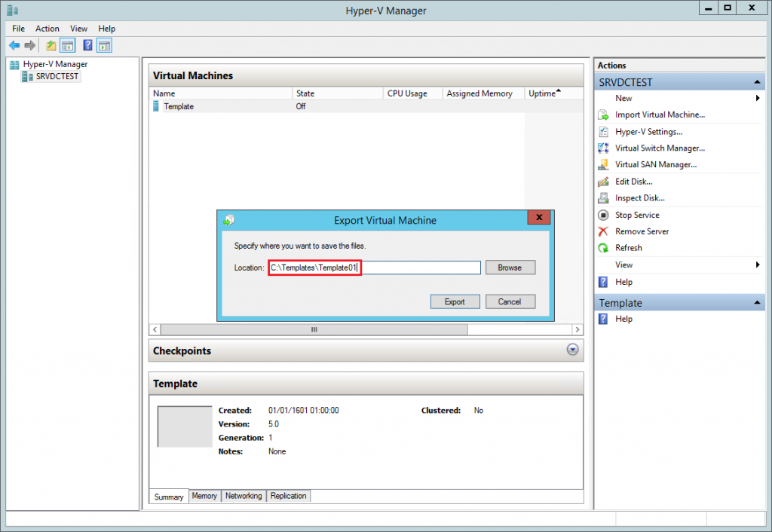Refresh the virtual machines list
772x532 pixels.
tap(631, 247)
